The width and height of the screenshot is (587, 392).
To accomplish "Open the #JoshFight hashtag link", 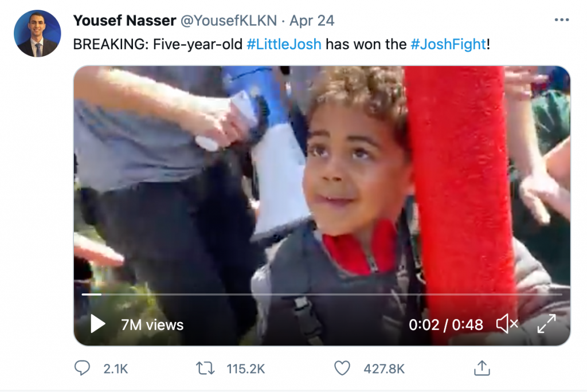I will pyautogui.click(x=448, y=44).
